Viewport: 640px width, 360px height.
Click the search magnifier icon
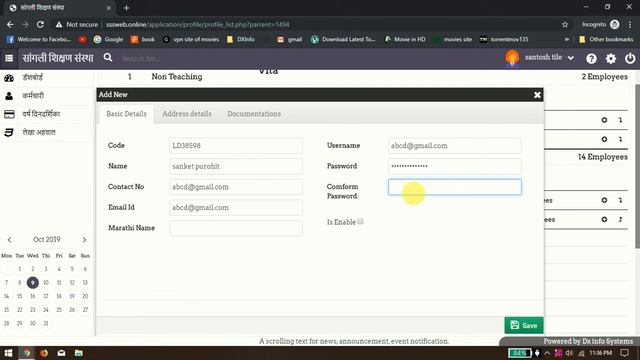tap(108, 58)
